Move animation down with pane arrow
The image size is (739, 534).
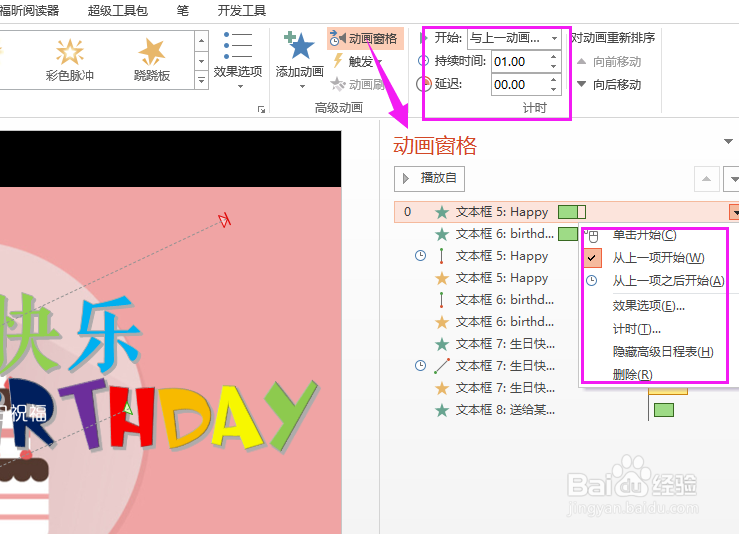(x=732, y=179)
